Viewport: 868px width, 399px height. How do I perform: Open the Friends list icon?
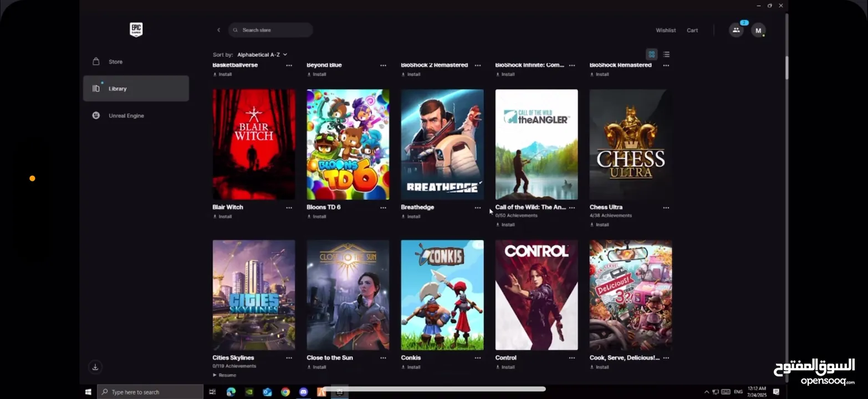736,30
